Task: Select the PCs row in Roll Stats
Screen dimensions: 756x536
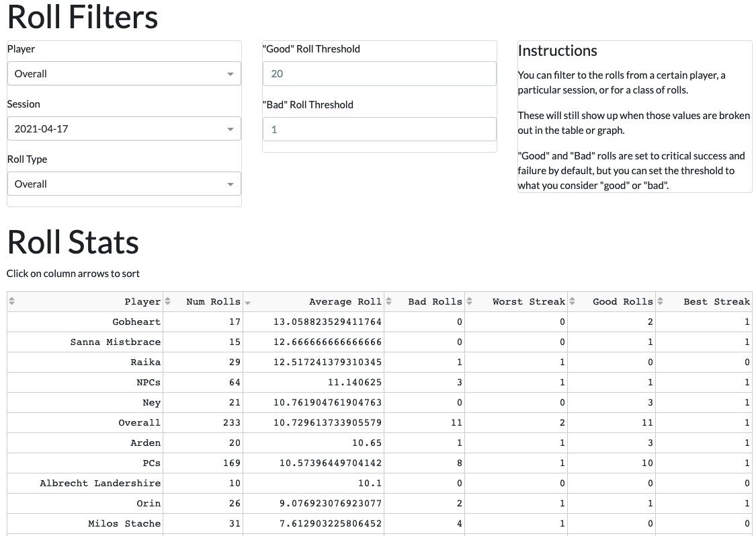Action: click(x=151, y=463)
